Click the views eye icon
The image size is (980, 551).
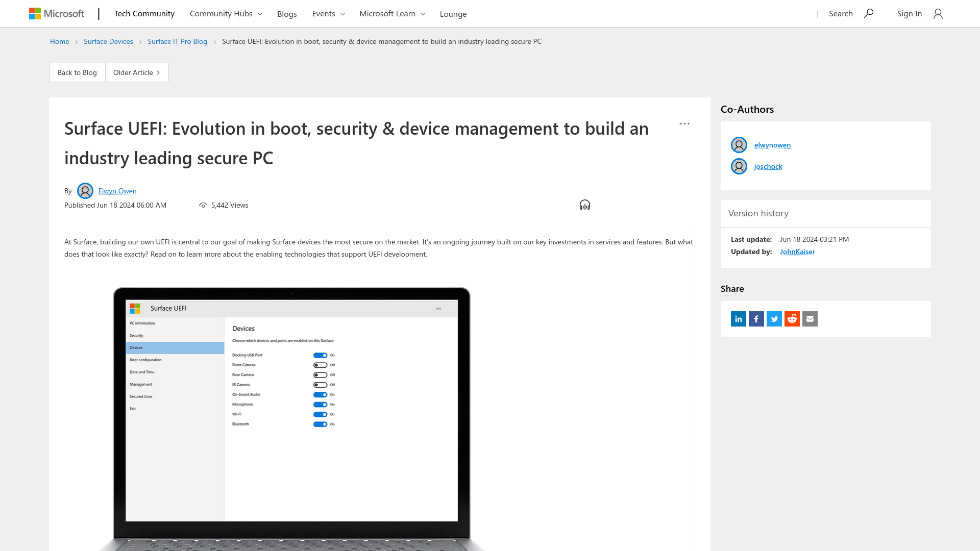tap(203, 205)
